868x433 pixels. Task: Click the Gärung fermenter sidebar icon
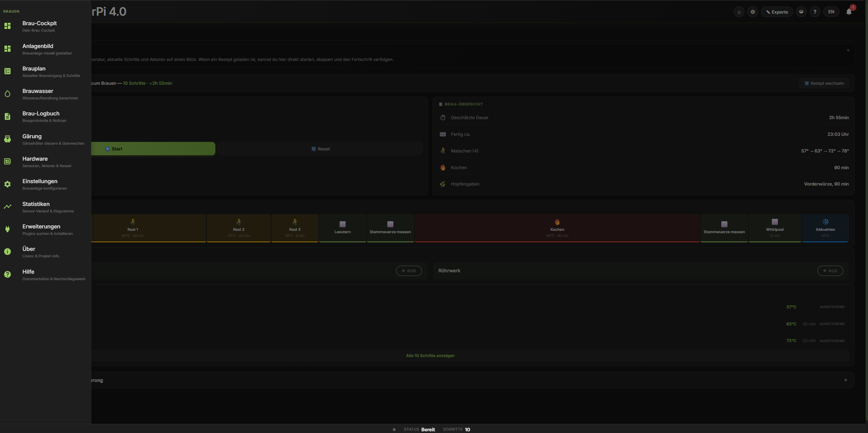(x=7, y=139)
